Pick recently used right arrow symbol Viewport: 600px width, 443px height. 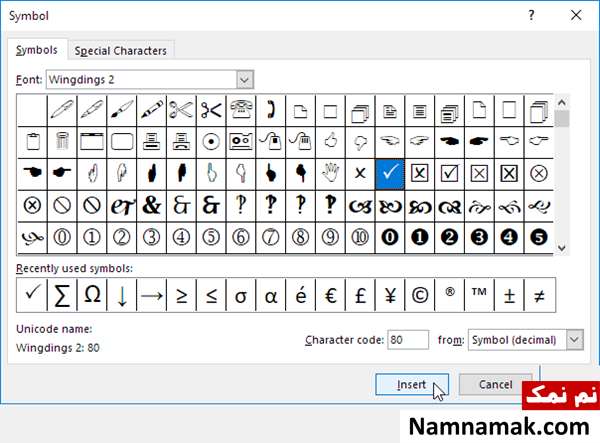tap(152, 295)
